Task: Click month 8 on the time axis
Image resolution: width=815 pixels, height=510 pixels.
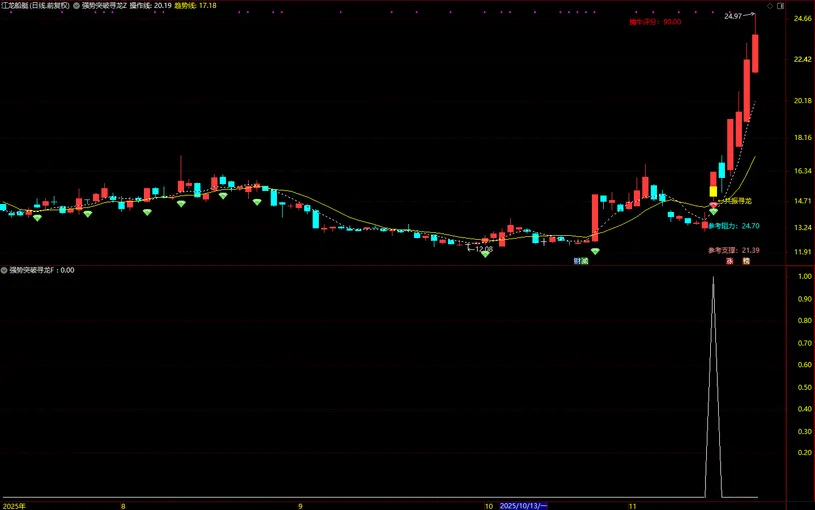Action: pos(123,506)
